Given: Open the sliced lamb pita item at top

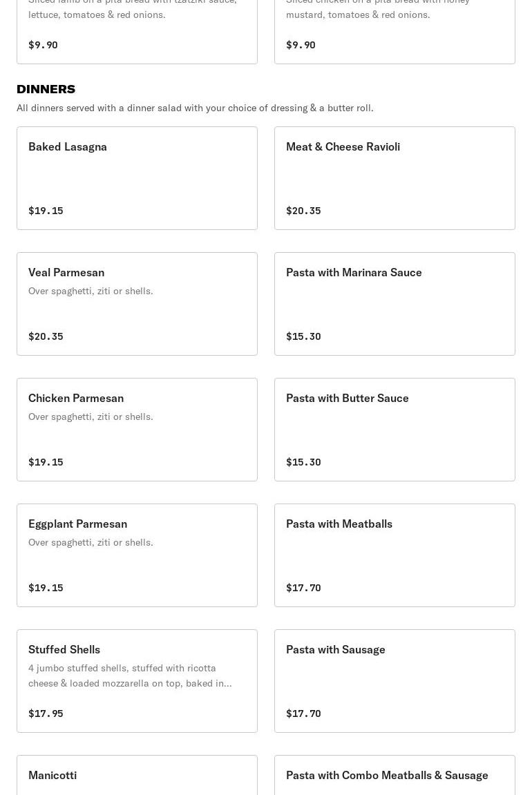Looking at the screenshot, I should pos(137,28).
